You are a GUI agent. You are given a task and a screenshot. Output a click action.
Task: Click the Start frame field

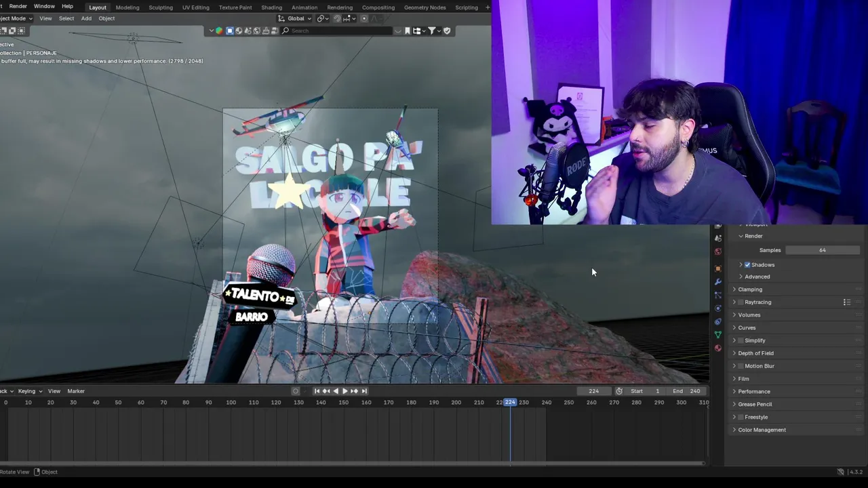(x=645, y=391)
